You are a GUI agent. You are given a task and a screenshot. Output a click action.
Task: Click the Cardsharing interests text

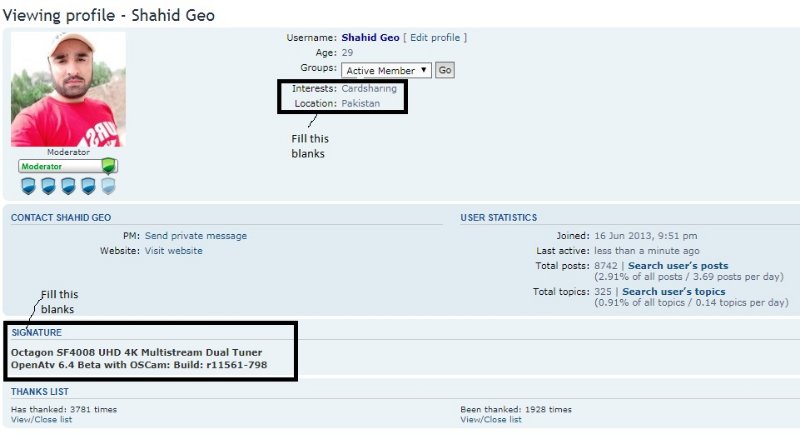coord(369,88)
